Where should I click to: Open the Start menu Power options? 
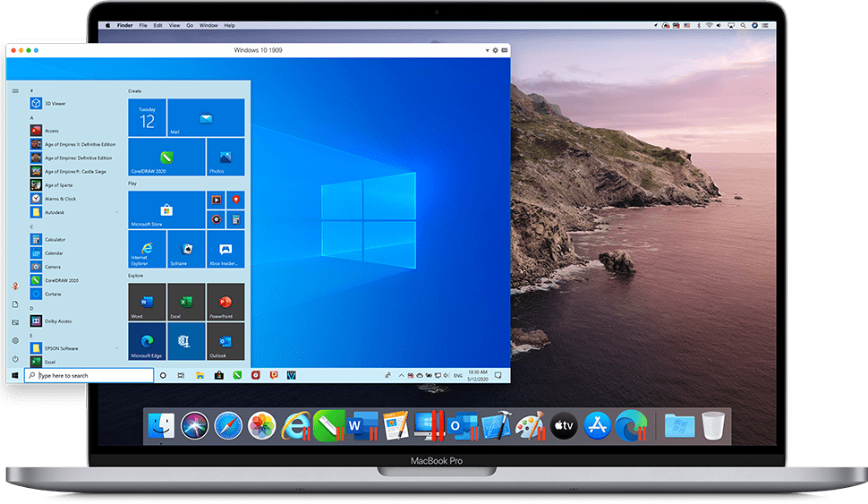point(15,359)
